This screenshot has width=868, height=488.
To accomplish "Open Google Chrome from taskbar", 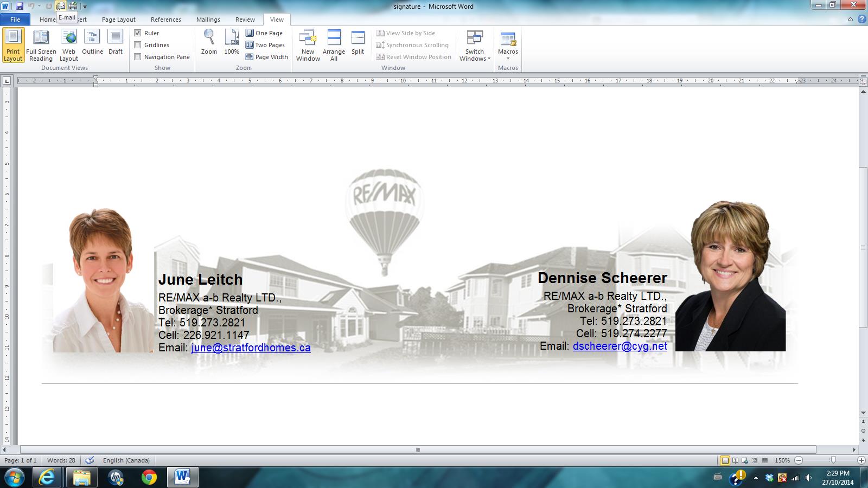I will point(149,477).
